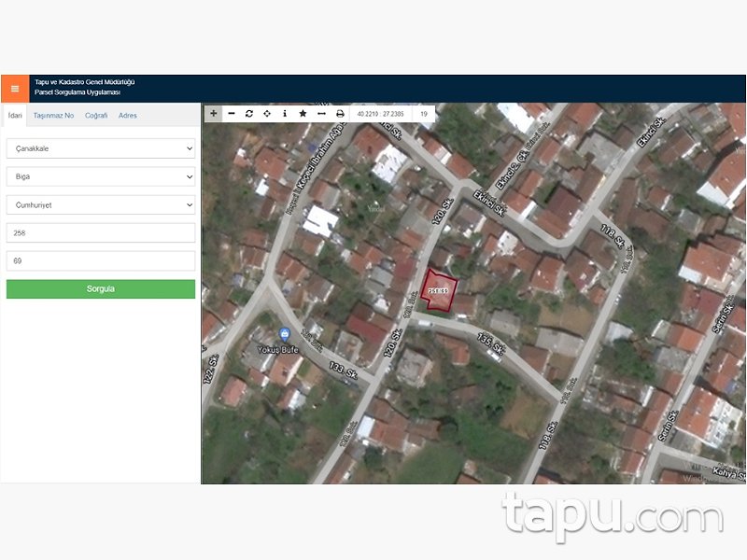
Task: Open the Coğrafi tab
Action: coord(96,116)
